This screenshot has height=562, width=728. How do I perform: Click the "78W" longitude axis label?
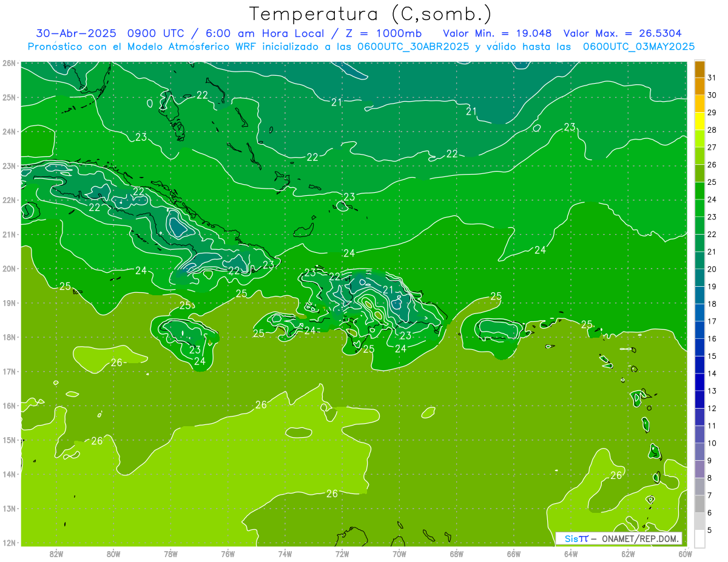click(170, 553)
